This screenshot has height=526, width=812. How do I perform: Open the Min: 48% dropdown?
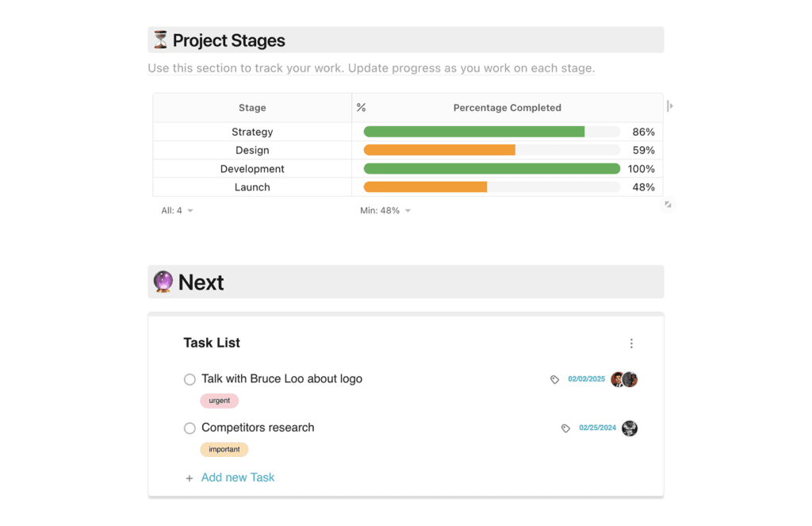click(385, 210)
